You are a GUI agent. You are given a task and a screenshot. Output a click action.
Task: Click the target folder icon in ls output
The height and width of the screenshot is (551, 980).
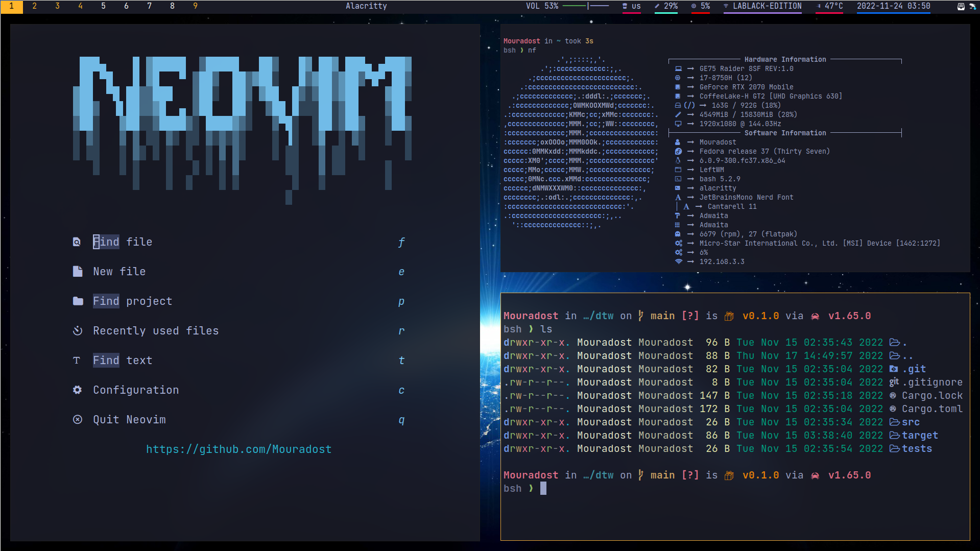tap(895, 436)
